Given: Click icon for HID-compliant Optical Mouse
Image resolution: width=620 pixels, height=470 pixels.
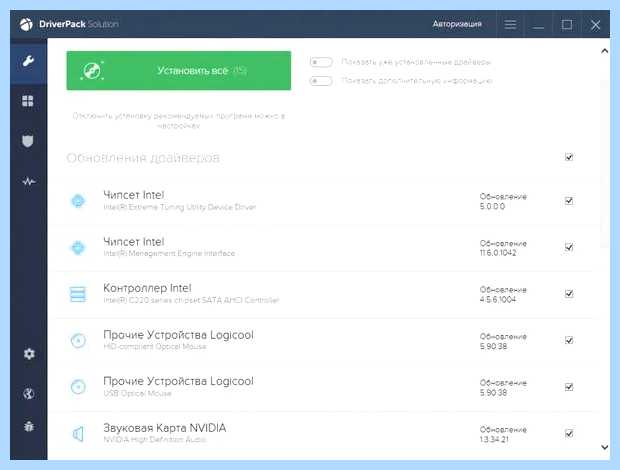Looking at the screenshot, I should point(78,340).
